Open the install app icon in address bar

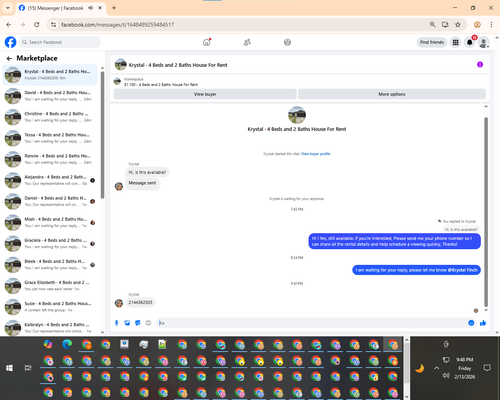445,25
